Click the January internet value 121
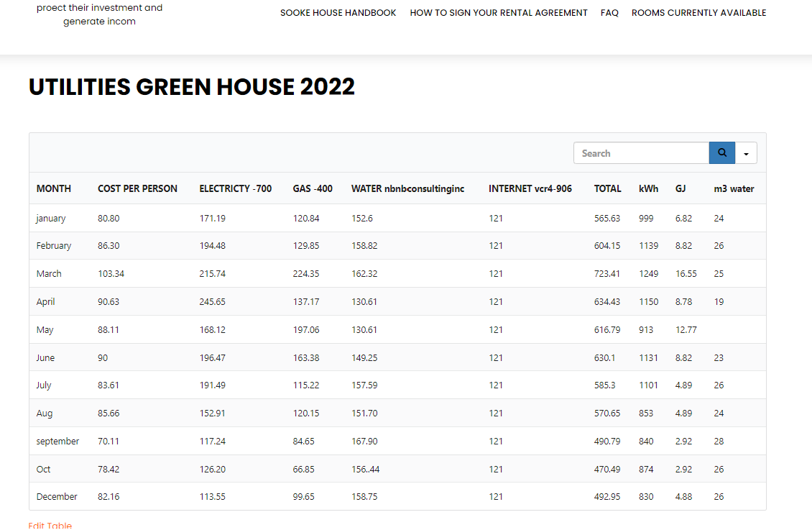The height and width of the screenshot is (530, 812). (x=496, y=218)
